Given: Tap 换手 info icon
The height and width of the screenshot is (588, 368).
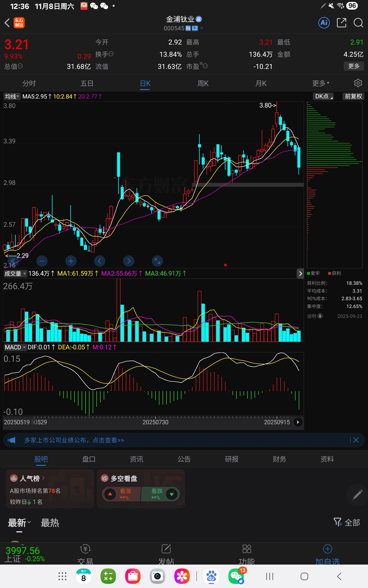Looking at the screenshot, I should (111, 54).
